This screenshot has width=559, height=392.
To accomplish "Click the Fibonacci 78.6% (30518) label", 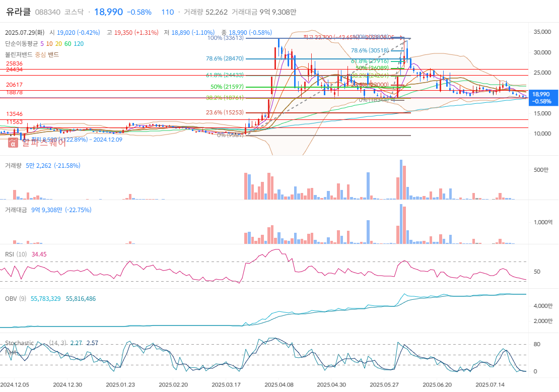I will [370, 51].
